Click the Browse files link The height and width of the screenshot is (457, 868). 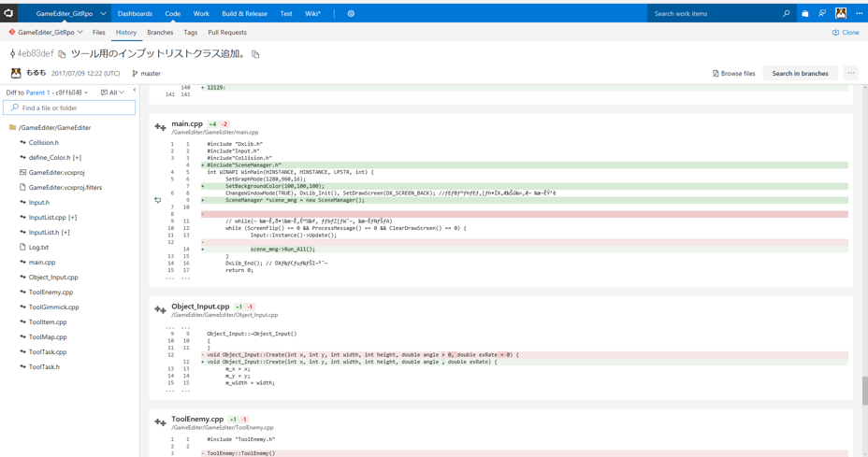(734, 73)
